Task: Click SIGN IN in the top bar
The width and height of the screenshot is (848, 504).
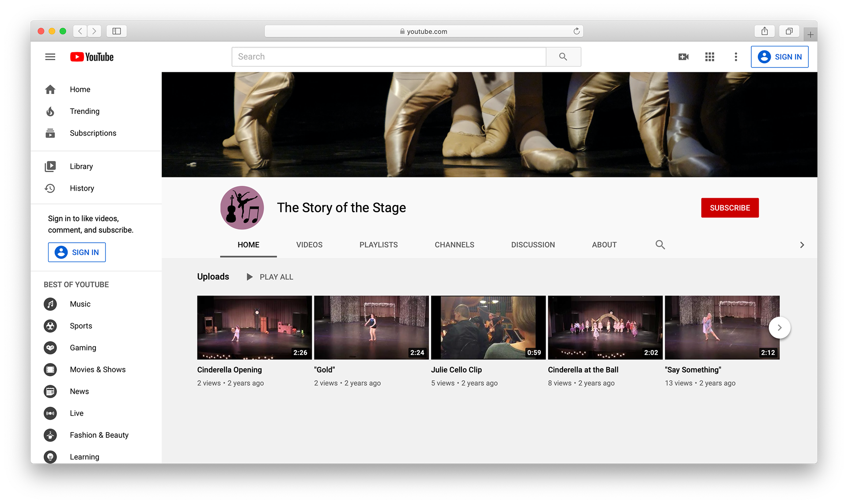Action: pyautogui.click(x=780, y=57)
